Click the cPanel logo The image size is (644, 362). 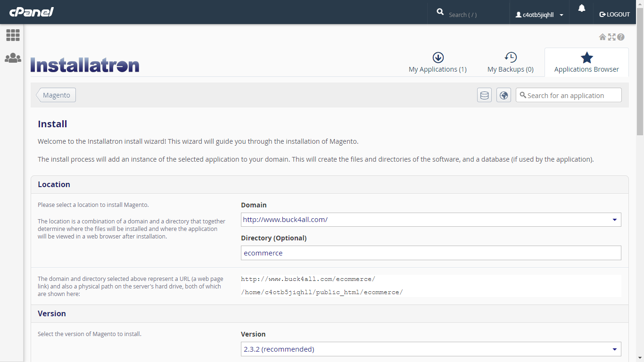(32, 12)
